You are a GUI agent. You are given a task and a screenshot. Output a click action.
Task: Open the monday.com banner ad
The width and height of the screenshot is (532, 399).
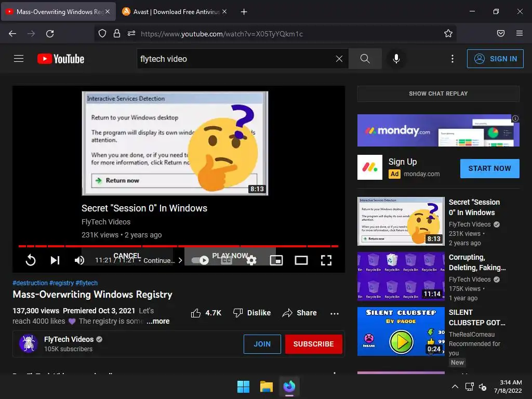pyautogui.click(x=438, y=130)
